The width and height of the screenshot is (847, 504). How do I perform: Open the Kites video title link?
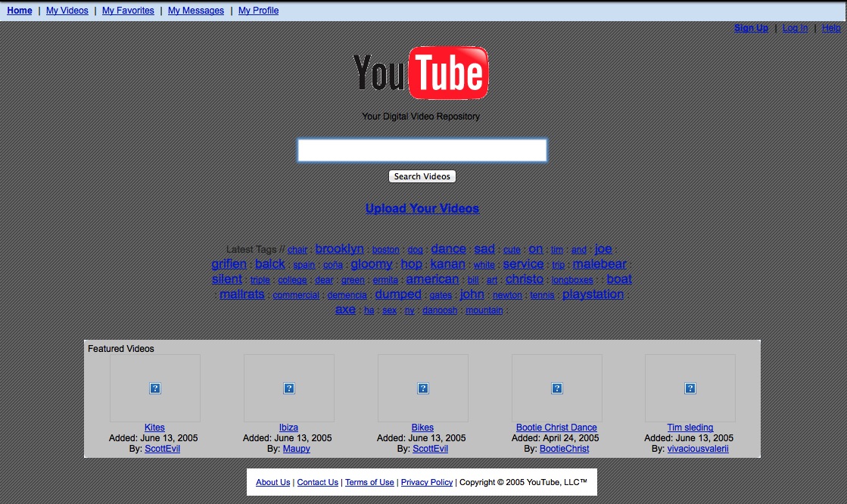(x=154, y=428)
